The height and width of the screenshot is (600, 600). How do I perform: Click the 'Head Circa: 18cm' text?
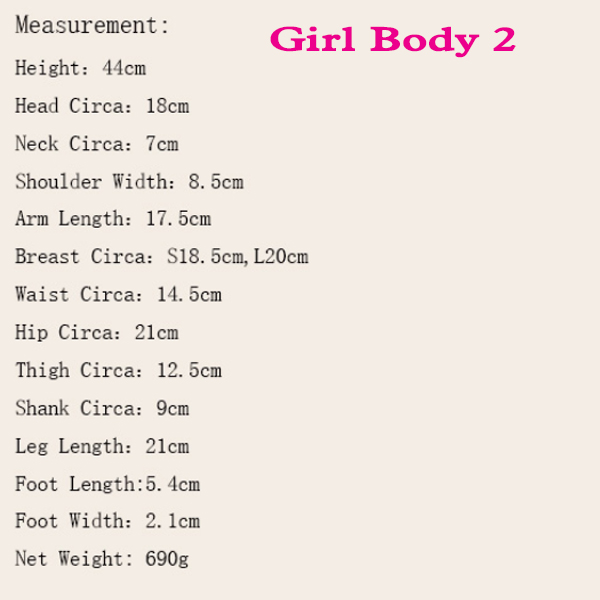102,106
